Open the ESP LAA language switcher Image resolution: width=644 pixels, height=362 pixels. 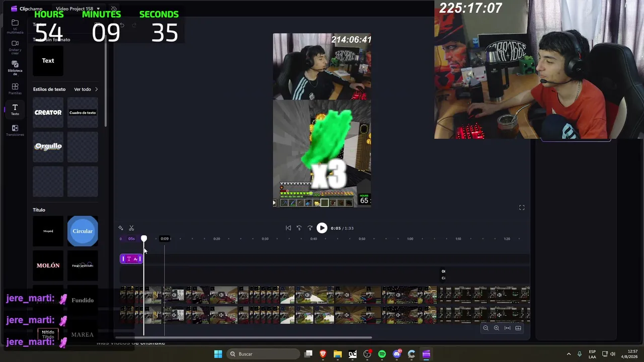592,354
